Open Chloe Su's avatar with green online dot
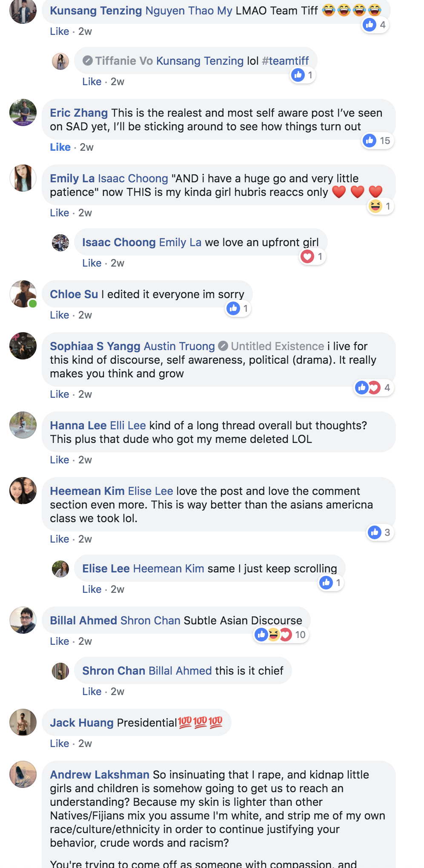 (23, 294)
